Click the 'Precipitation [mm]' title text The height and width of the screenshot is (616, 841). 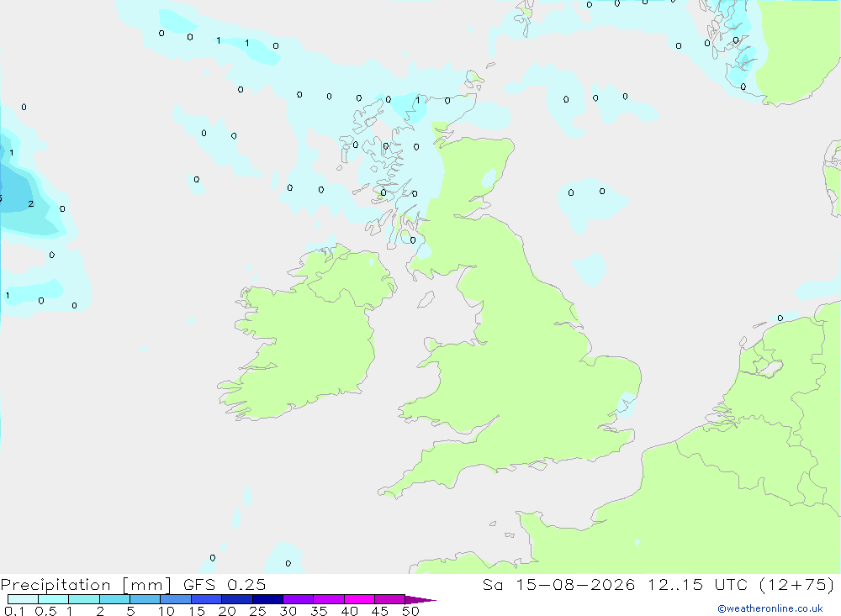pyautogui.click(x=86, y=585)
